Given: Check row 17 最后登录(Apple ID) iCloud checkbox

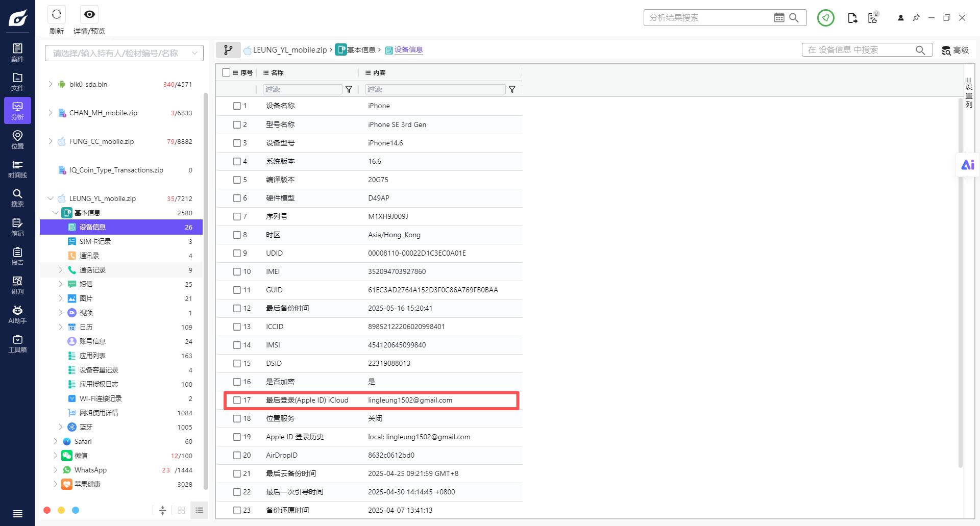Looking at the screenshot, I should click(237, 400).
